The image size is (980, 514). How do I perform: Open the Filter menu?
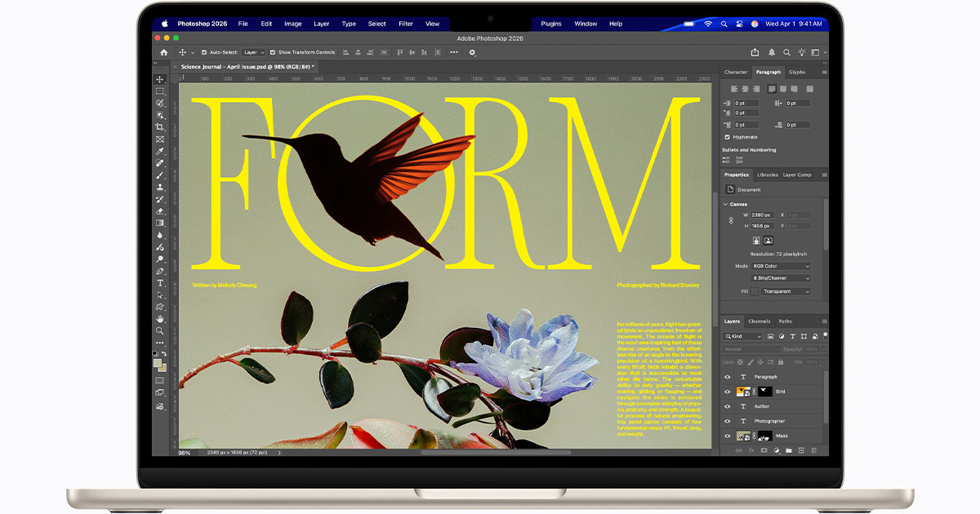pos(405,24)
